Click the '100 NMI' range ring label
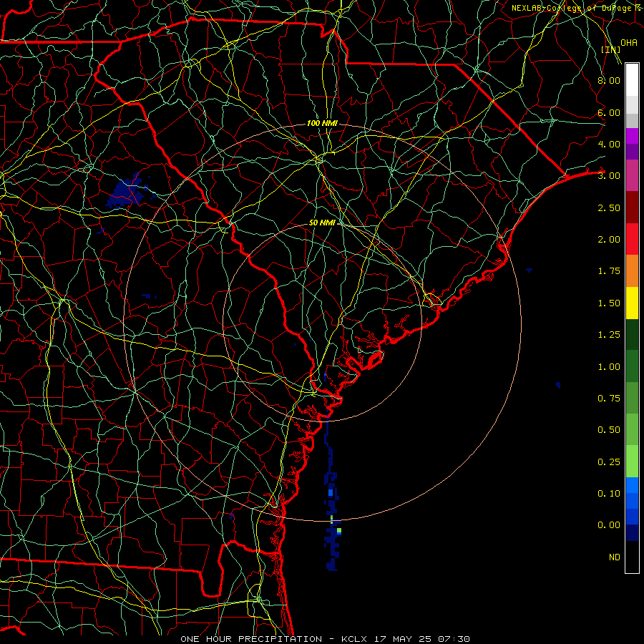 click(x=322, y=123)
